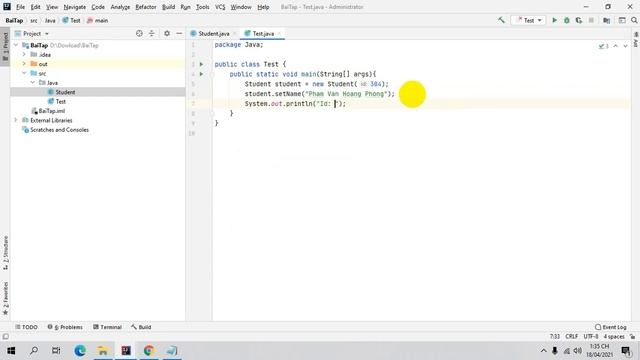Open the Build tool window
This screenshot has height=360, width=640.
point(141,327)
